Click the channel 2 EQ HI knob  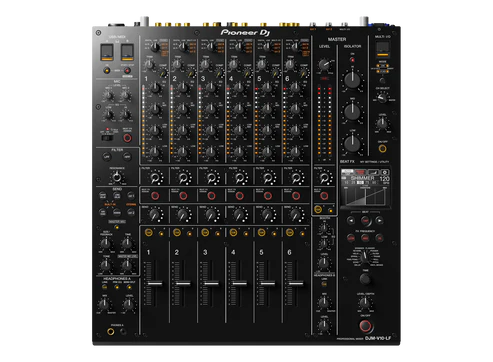183,88
